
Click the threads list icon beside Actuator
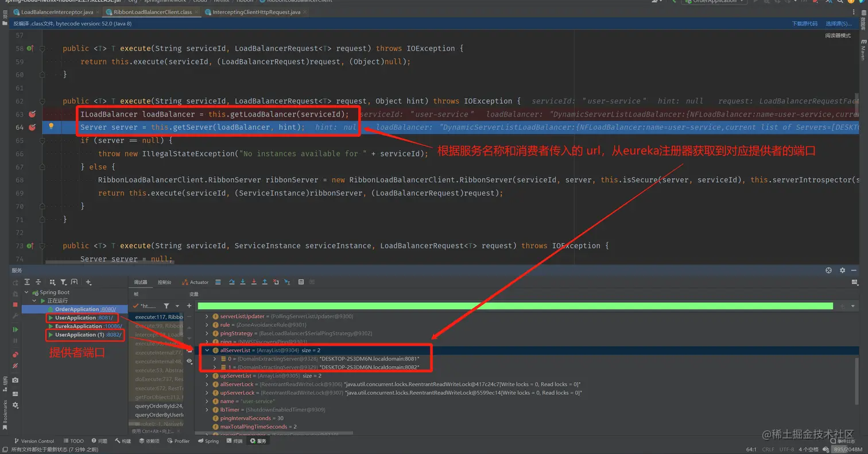tap(218, 282)
